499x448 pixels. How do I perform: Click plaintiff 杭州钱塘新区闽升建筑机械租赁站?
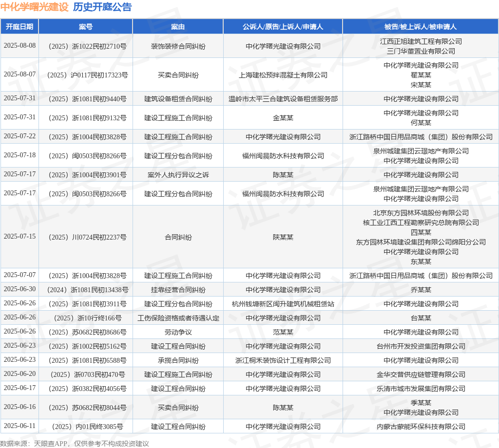(283, 304)
